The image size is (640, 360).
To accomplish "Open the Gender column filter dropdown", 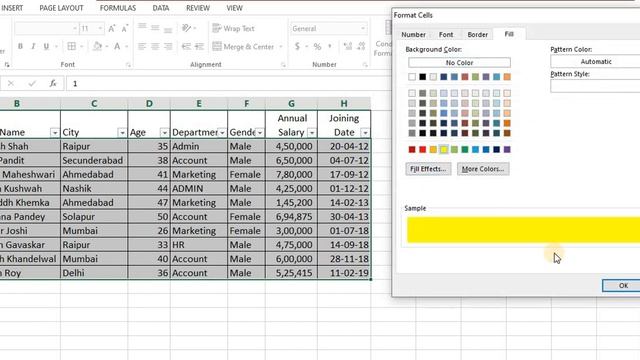I will point(260,133).
